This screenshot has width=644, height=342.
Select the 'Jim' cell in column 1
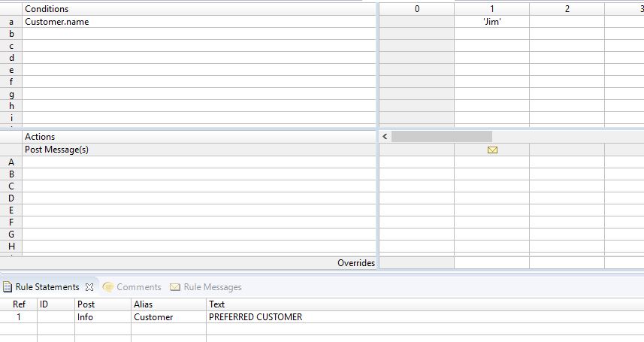491,22
